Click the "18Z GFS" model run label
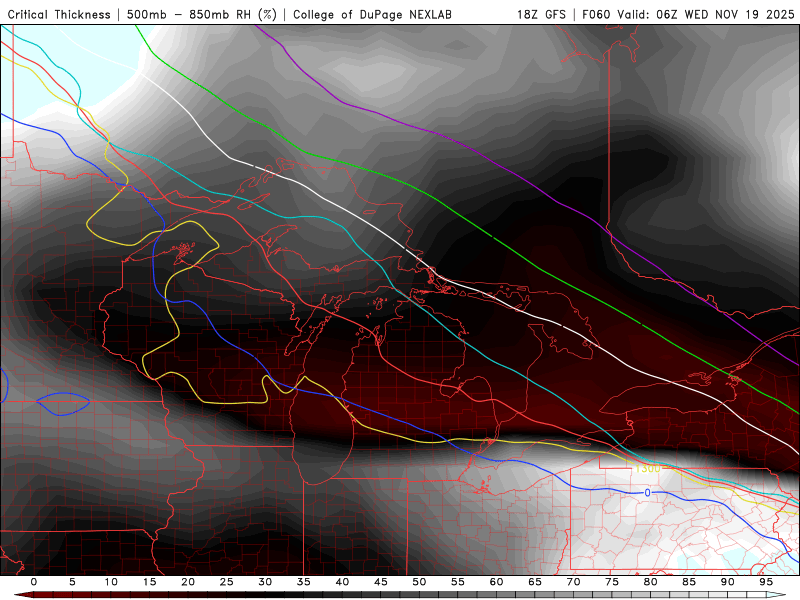800x600 pixels. pyautogui.click(x=541, y=14)
